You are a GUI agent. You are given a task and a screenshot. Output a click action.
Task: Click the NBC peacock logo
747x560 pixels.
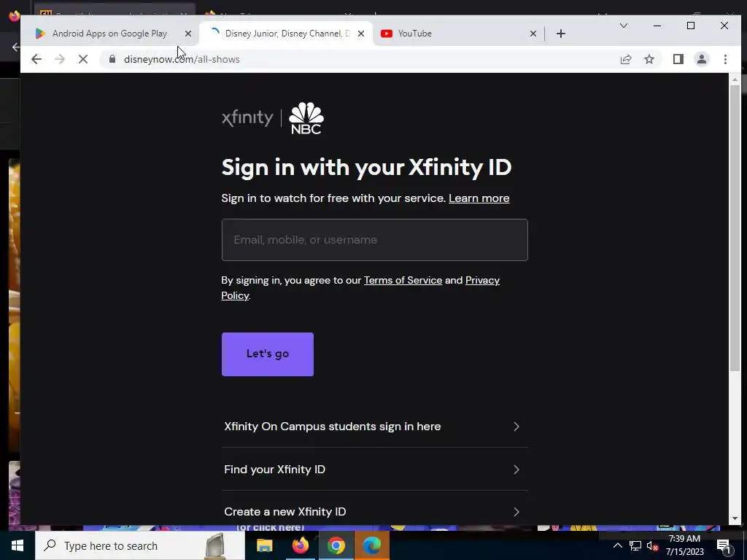click(x=306, y=118)
